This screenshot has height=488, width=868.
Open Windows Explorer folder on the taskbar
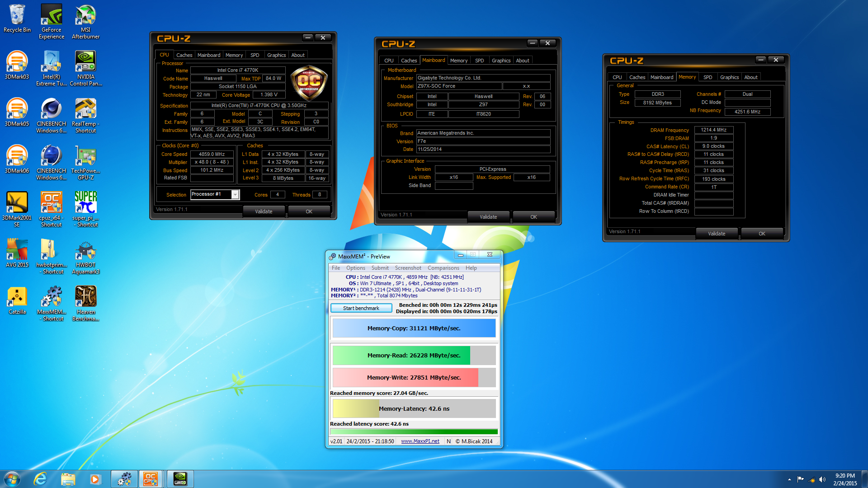(x=68, y=479)
